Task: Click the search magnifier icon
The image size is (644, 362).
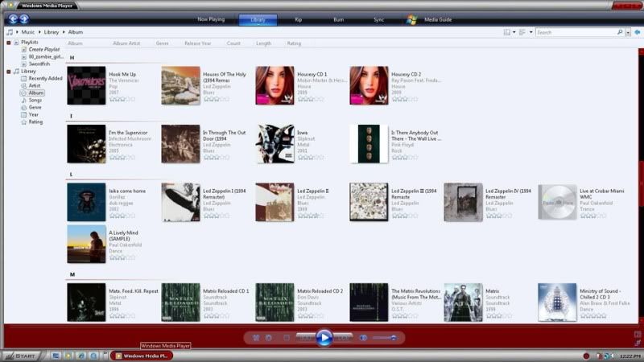Action: (620, 32)
